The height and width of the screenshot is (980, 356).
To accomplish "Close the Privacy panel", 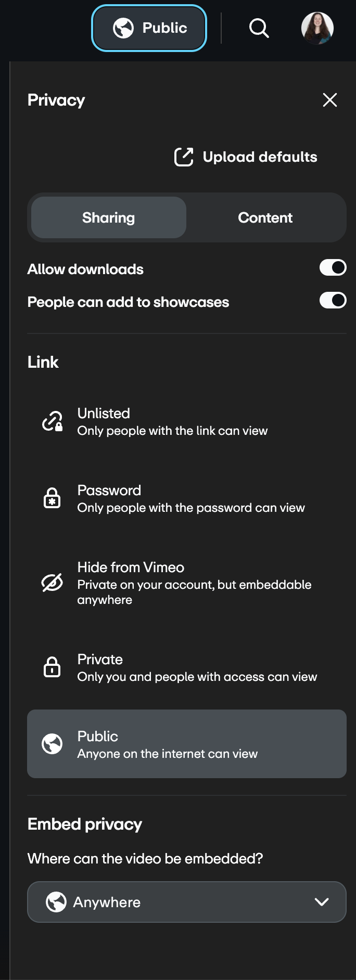I will pyautogui.click(x=330, y=100).
